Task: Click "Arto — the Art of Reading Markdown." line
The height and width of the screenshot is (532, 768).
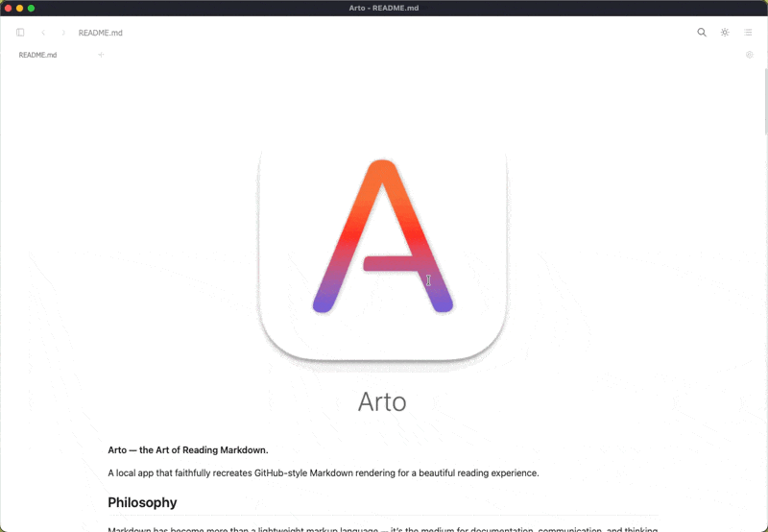Action: click(188, 449)
